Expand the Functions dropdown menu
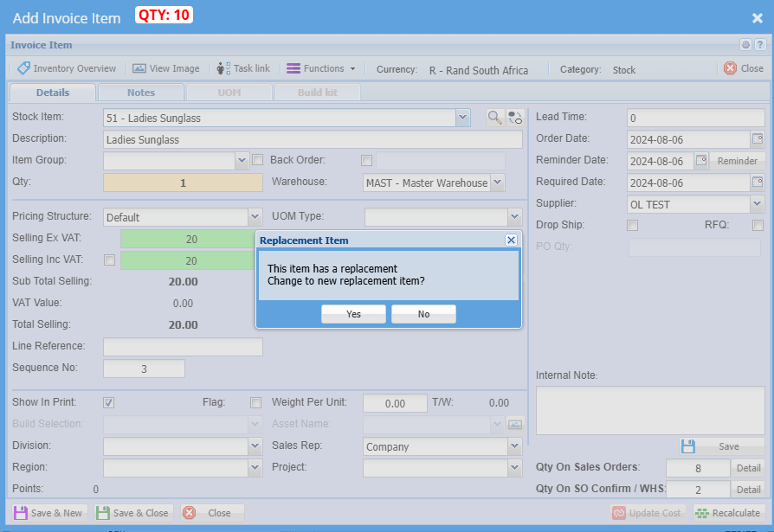 coord(320,68)
